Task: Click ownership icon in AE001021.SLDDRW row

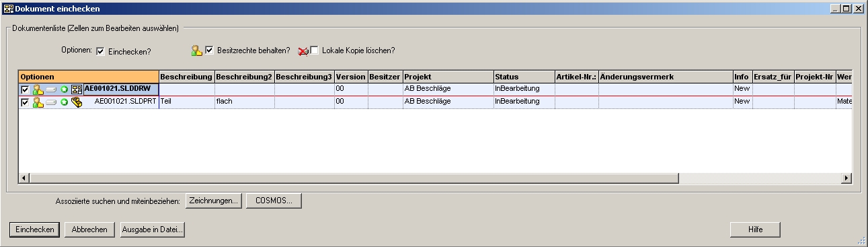Action: (x=38, y=89)
